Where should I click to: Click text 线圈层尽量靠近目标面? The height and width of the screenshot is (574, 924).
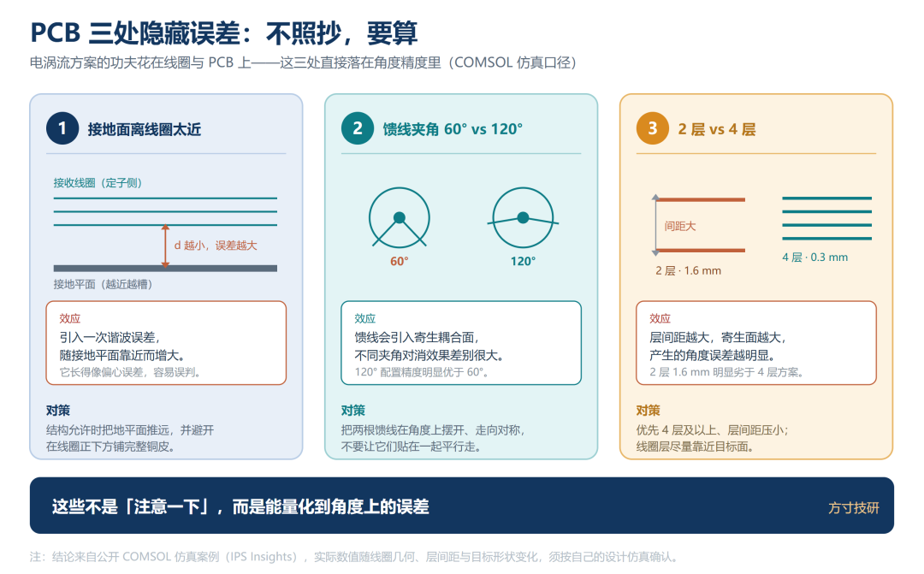click(696, 447)
